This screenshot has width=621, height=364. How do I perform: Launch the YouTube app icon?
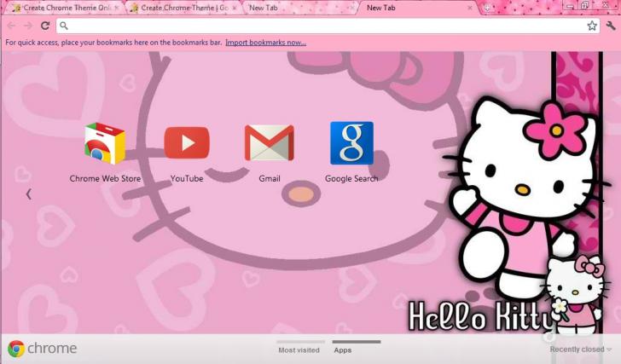[x=186, y=143]
